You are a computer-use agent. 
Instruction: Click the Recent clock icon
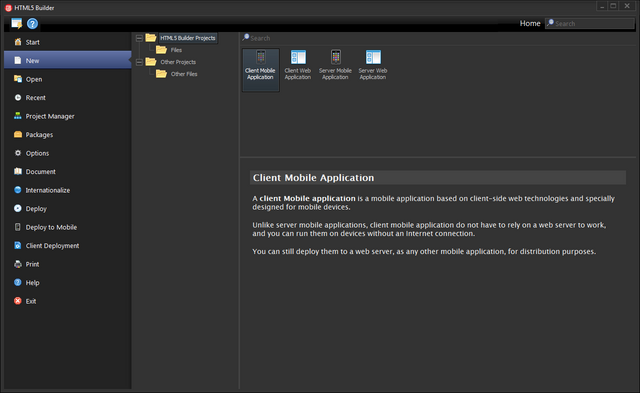(x=18, y=98)
